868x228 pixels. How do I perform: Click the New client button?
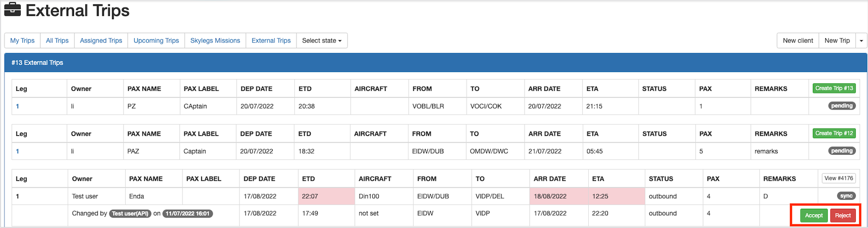coord(798,40)
